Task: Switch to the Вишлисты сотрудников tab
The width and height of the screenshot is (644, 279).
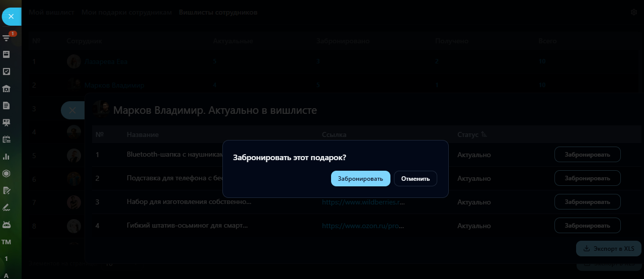Action: [x=218, y=12]
